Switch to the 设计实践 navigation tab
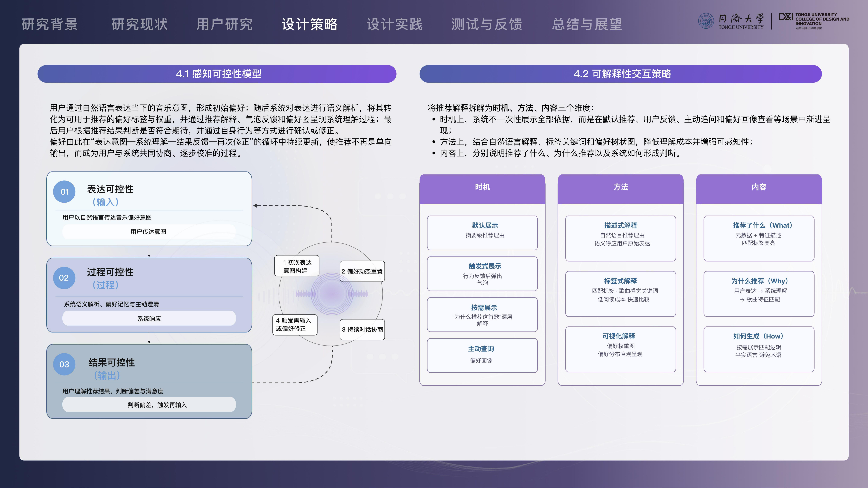Viewport: 868px width, 498px height. (x=395, y=24)
